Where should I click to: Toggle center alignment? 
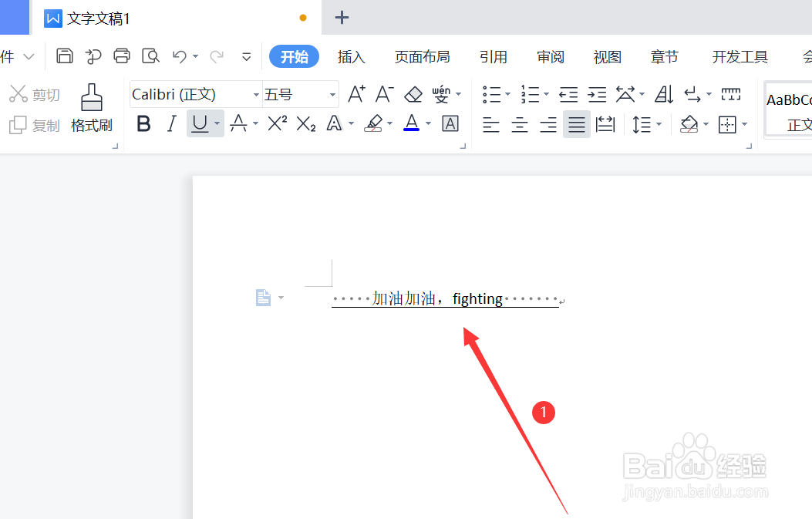[x=520, y=124]
